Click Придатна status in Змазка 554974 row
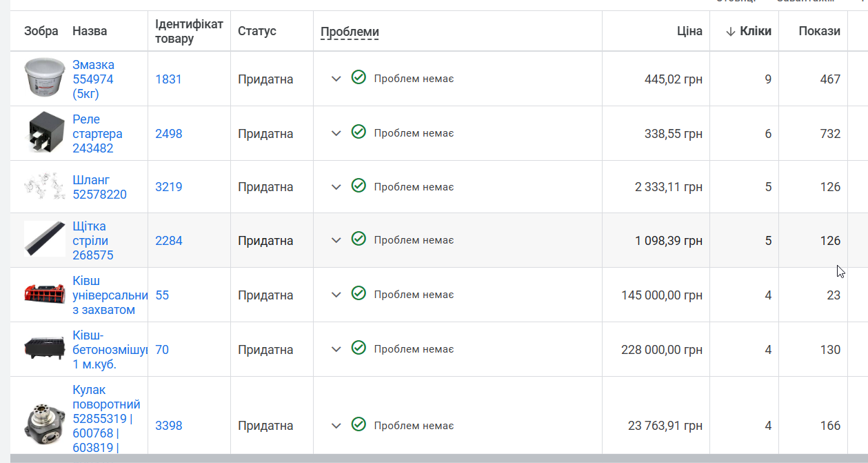This screenshot has width=868, height=463. click(265, 79)
